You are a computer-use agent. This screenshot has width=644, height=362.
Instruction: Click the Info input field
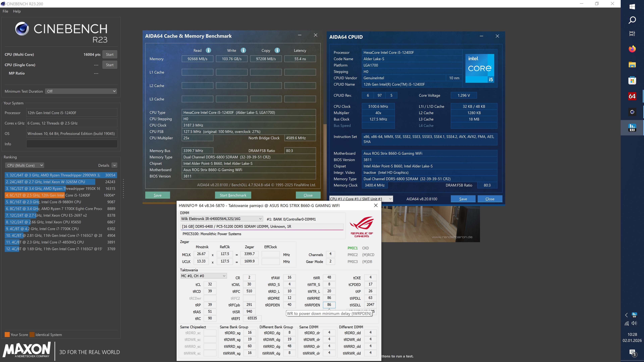point(72,144)
